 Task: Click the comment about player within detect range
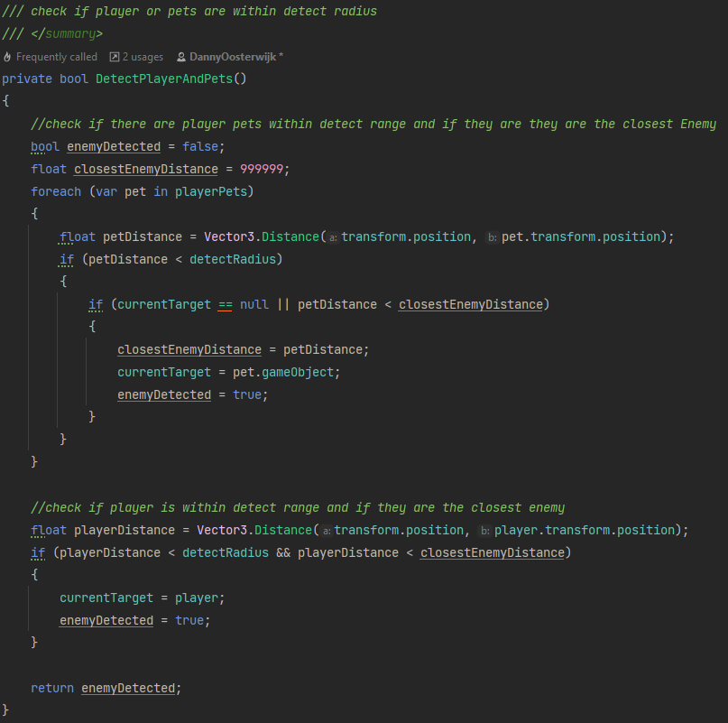298,507
